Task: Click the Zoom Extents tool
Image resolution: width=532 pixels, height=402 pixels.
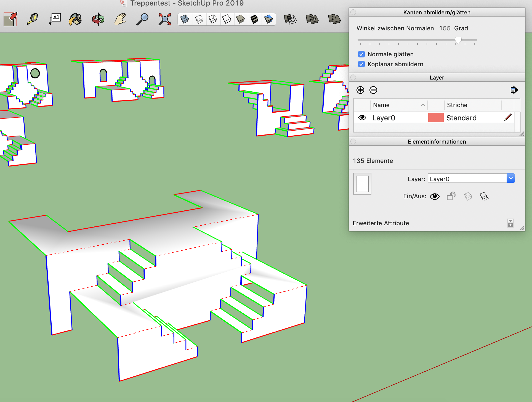Action: pos(165,19)
